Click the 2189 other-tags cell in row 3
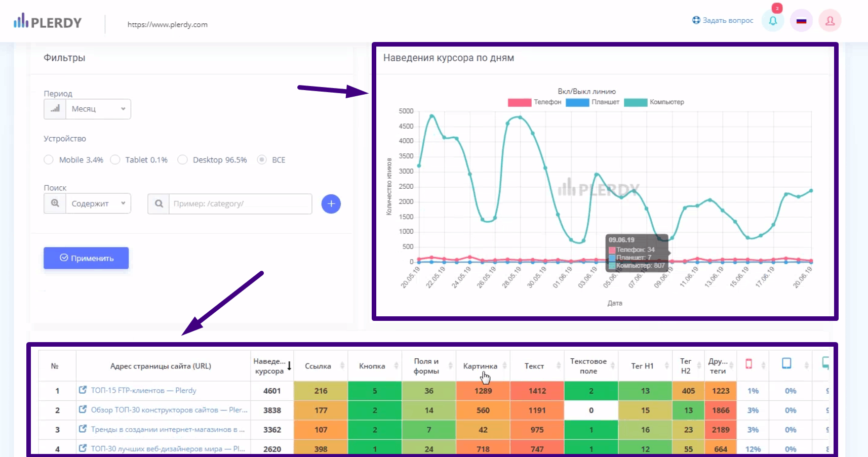The height and width of the screenshot is (457, 868). tap(721, 430)
